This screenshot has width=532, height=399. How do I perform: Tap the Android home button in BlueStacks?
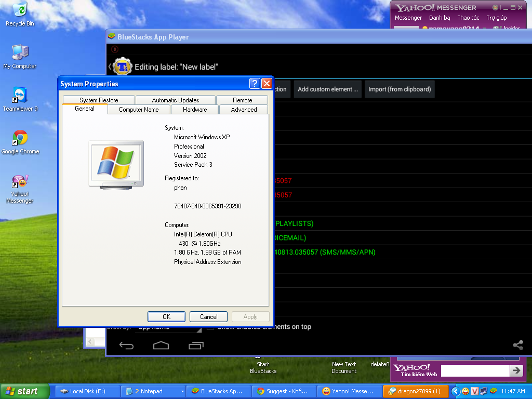[161, 345]
